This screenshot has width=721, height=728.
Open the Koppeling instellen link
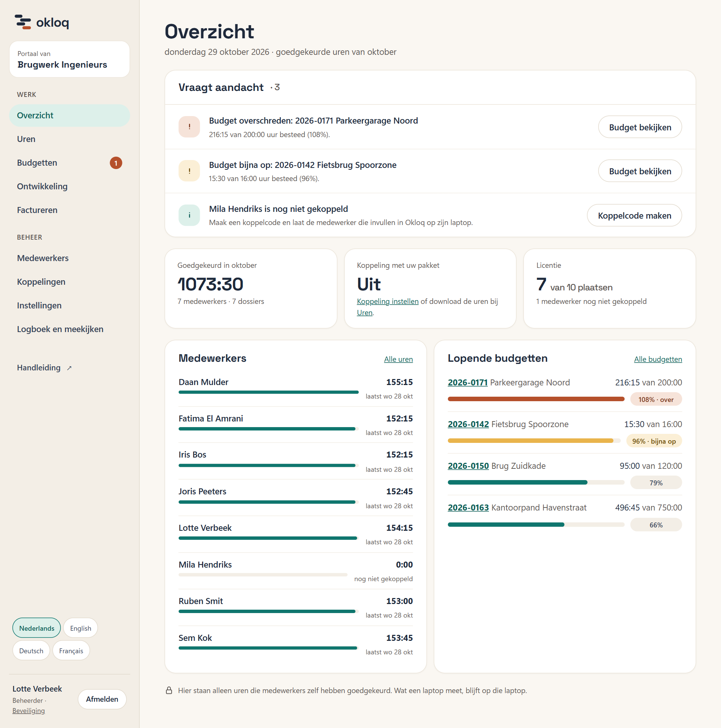(x=387, y=301)
